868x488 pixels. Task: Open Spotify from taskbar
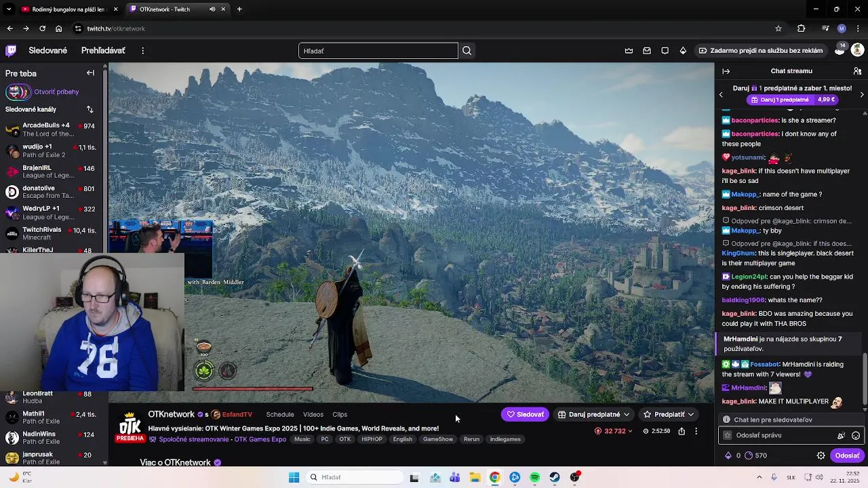[535, 477]
